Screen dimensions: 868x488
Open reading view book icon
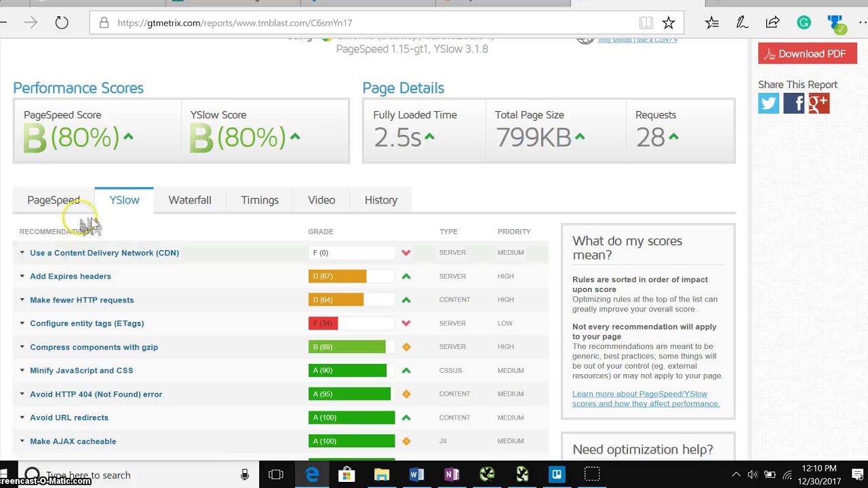[x=646, y=23]
